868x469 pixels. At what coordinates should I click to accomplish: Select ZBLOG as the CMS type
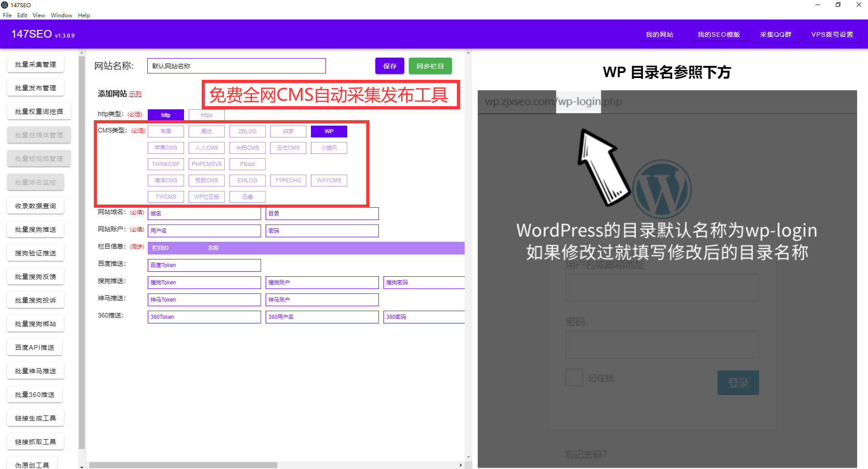click(247, 131)
